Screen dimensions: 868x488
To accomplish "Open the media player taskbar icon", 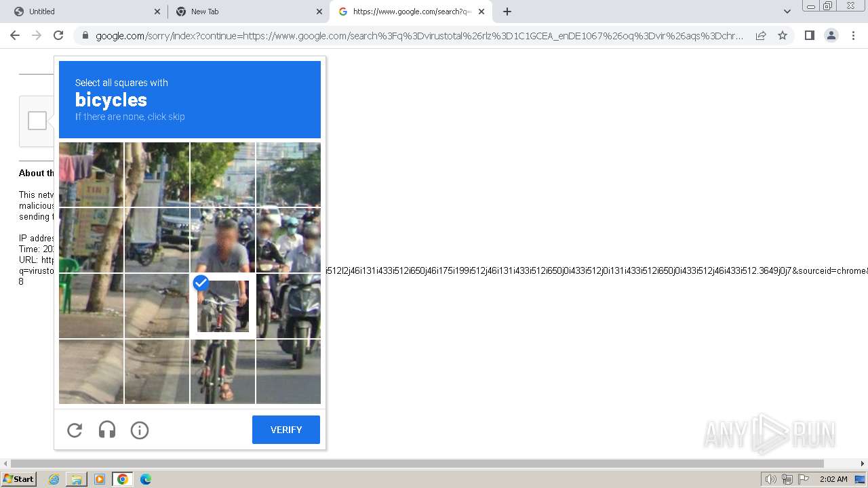I will (x=100, y=479).
